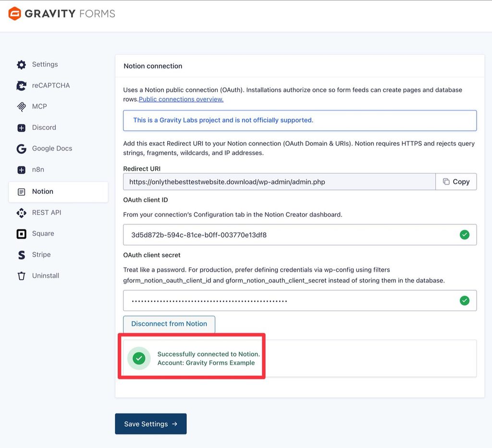Click the 'Redirect URI' label
The width and height of the screenshot is (492, 448).
(142, 169)
